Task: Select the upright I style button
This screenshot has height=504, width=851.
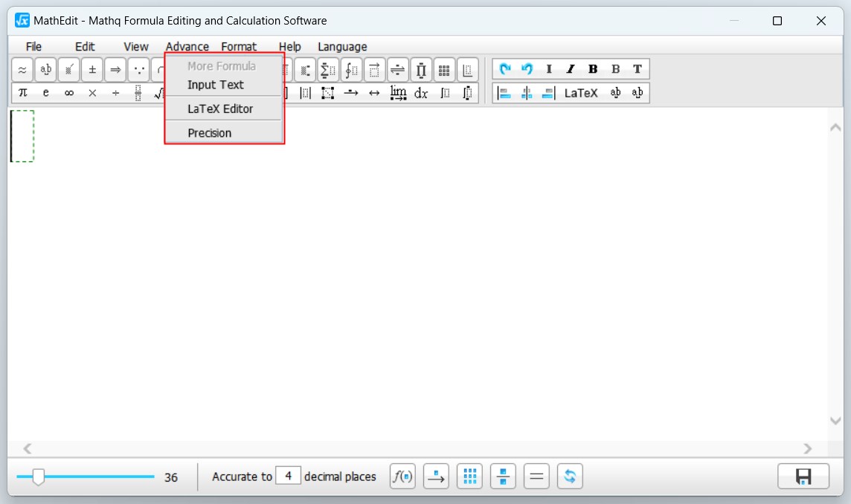Action: [x=549, y=69]
